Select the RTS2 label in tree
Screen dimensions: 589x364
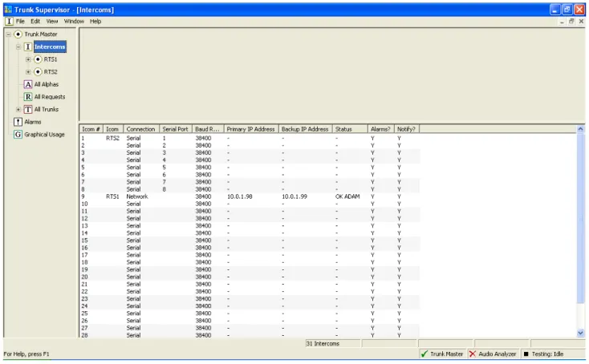[x=51, y=71]
